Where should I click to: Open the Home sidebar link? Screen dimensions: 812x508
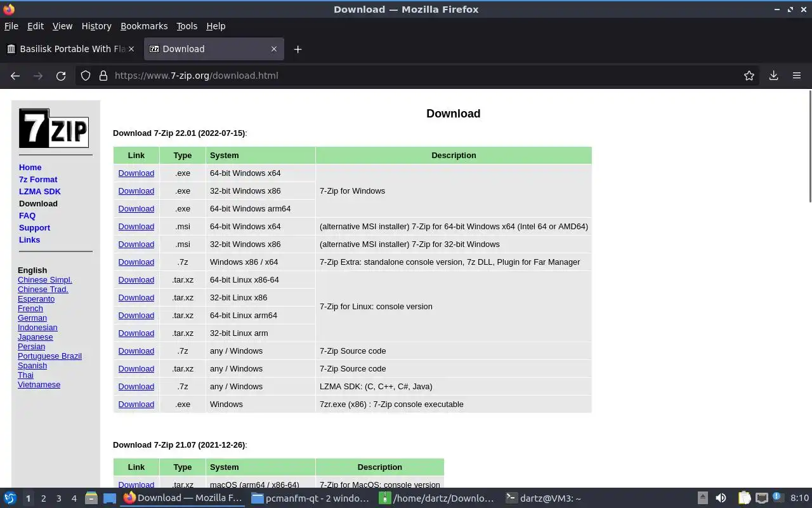click(x=30, y=168)
